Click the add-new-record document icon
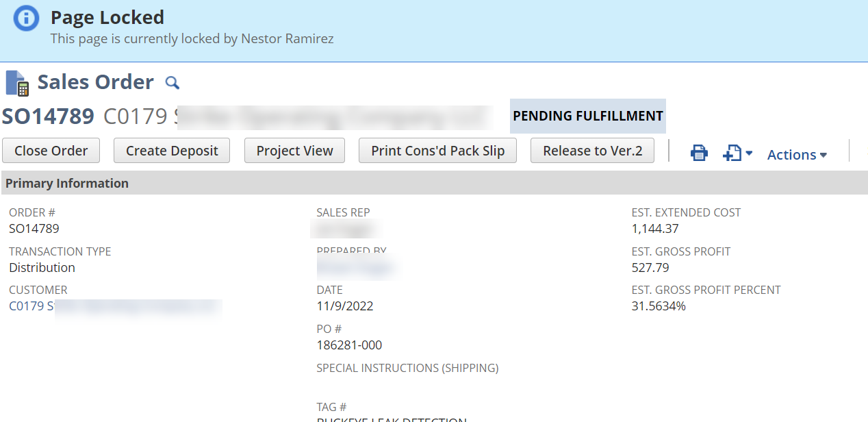Viewport: 868px width, 422px height. [730, 153]
